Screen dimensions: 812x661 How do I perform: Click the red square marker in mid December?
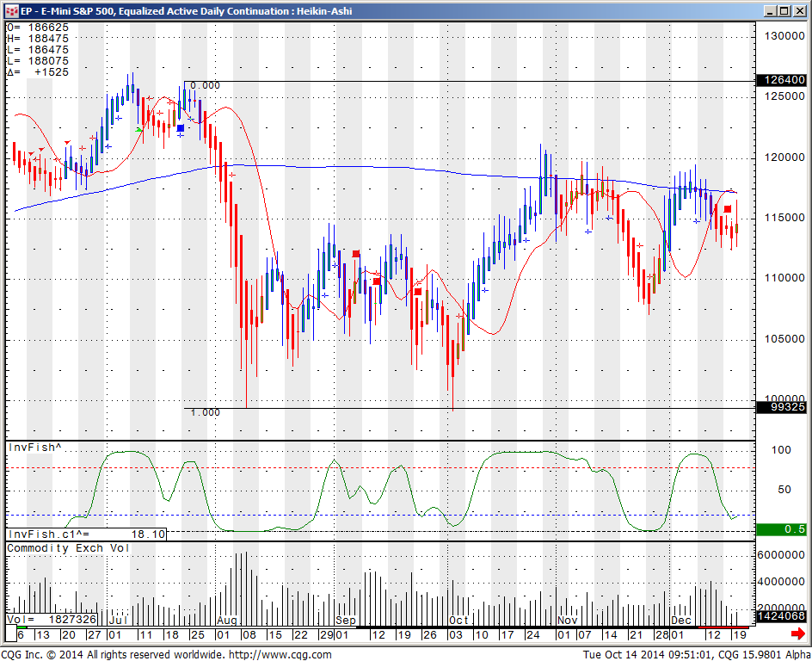pyautogui.click(x=728, y=209)
